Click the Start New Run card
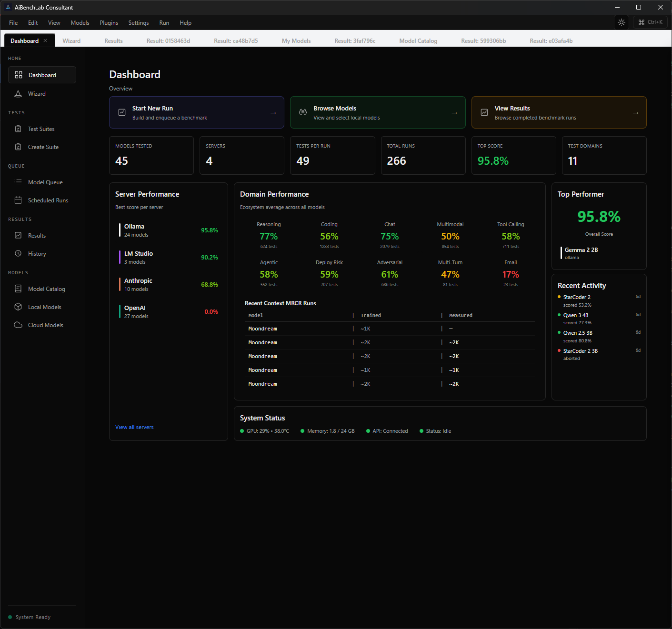672x629 pixels. point(196,112)
